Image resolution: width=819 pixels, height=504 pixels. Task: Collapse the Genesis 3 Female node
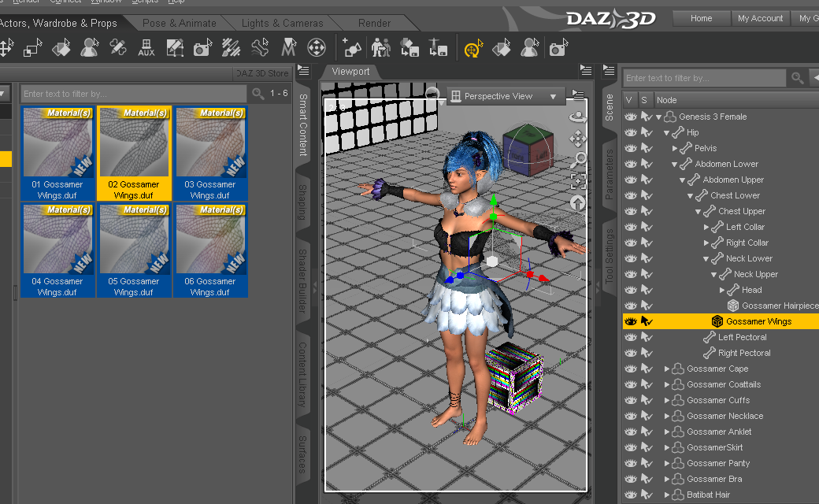pyautogui.click(x=658, y=117)
